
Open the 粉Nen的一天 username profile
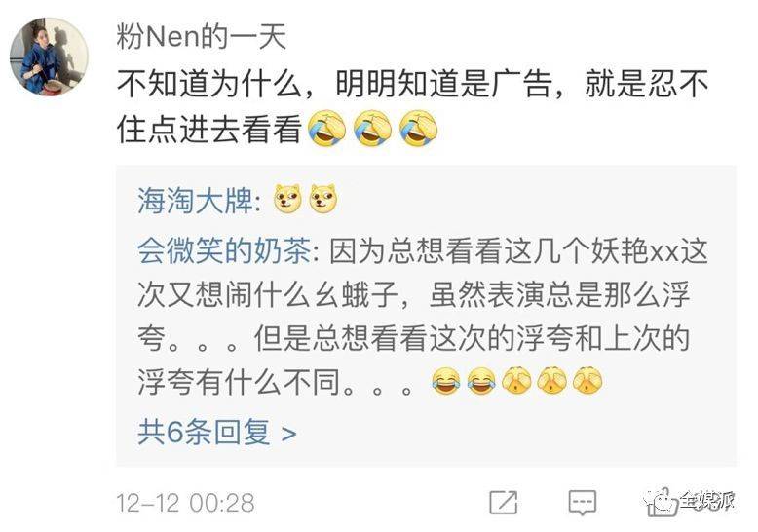tap(201, 37)
